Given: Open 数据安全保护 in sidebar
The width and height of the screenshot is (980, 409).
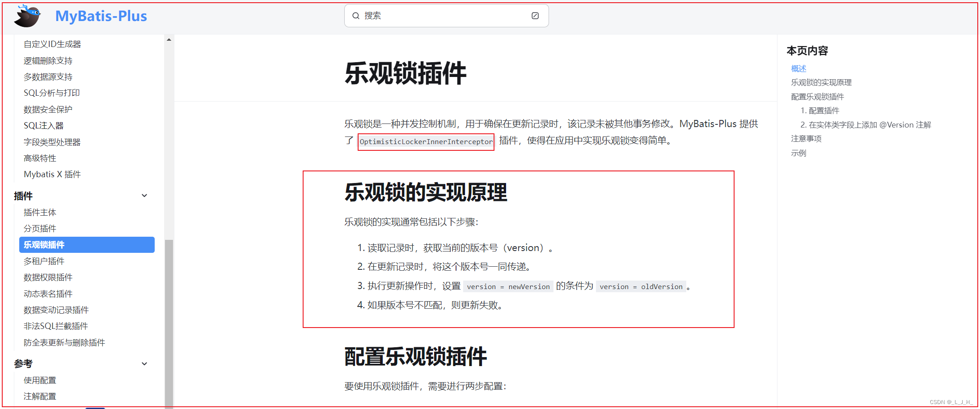Looking at the screenshot, I should tap(48, 110).
